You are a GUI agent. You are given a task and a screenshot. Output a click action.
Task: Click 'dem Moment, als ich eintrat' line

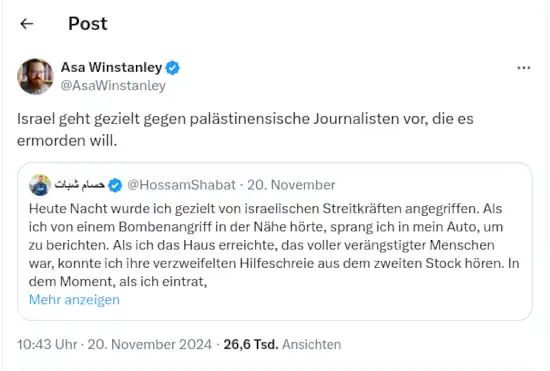[118, 281]
